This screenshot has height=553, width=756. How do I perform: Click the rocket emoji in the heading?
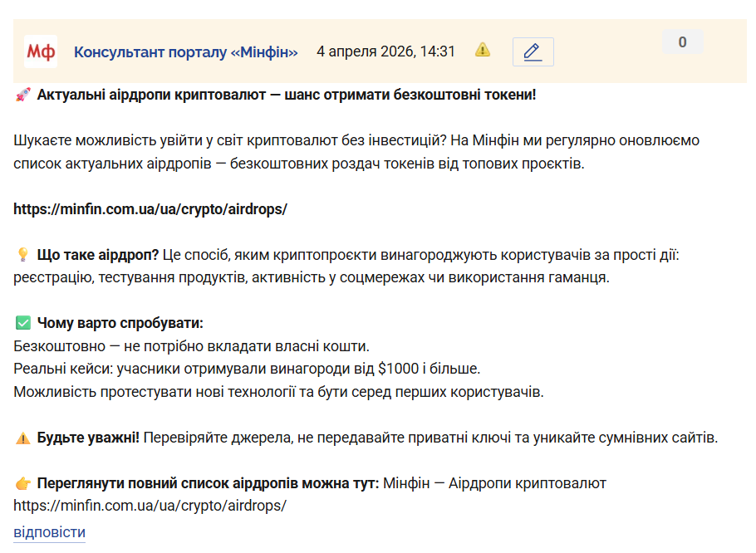(23, 95)
